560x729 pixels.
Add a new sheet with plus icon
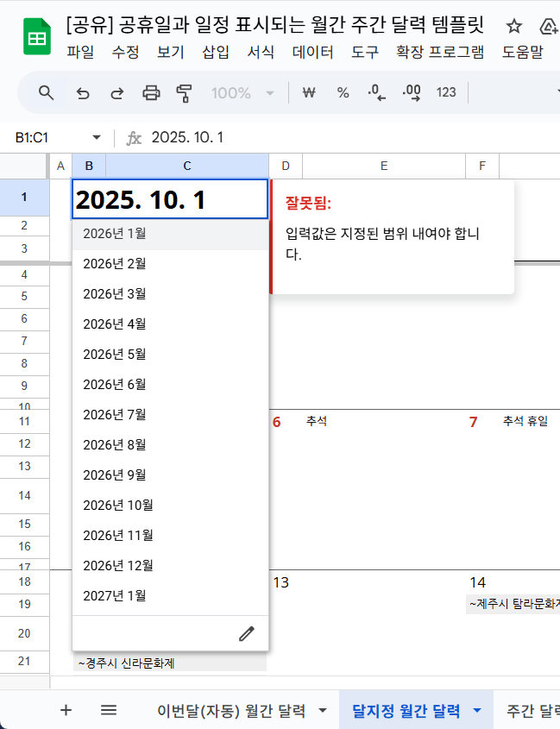(x=66, y=710)
